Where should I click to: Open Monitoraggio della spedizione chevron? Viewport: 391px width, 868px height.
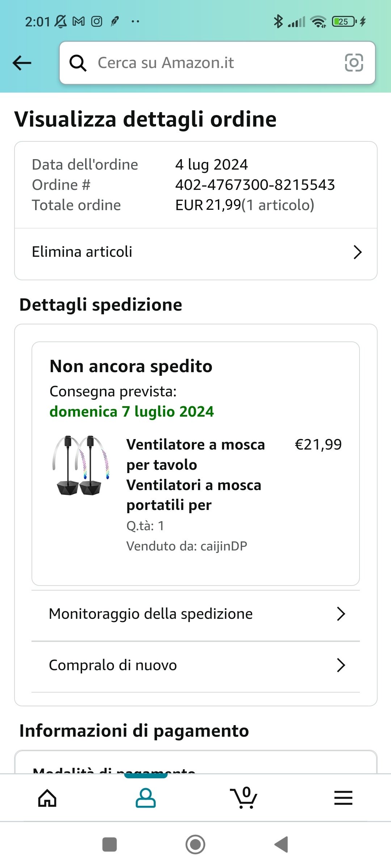pos(341,614)
